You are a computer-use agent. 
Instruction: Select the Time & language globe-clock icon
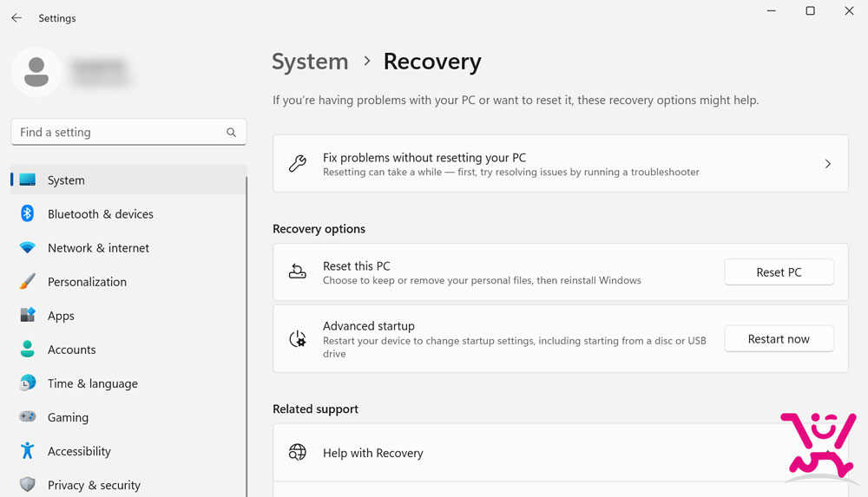click(27, 383)
